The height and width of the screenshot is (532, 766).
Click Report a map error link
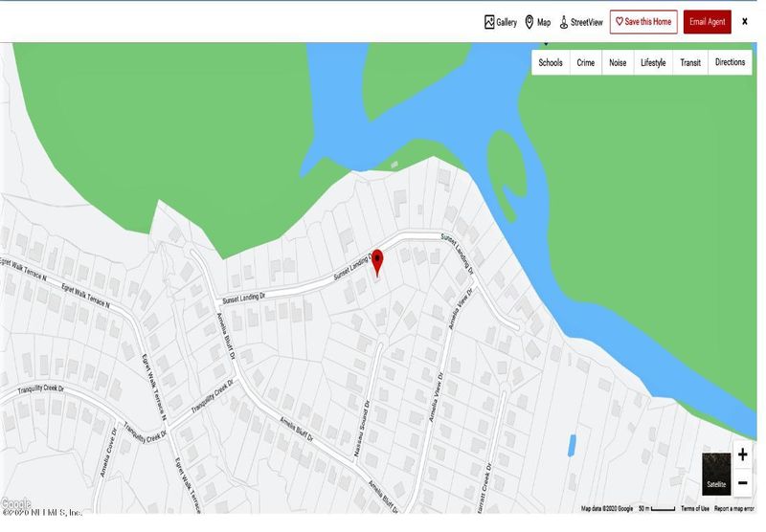734,509
